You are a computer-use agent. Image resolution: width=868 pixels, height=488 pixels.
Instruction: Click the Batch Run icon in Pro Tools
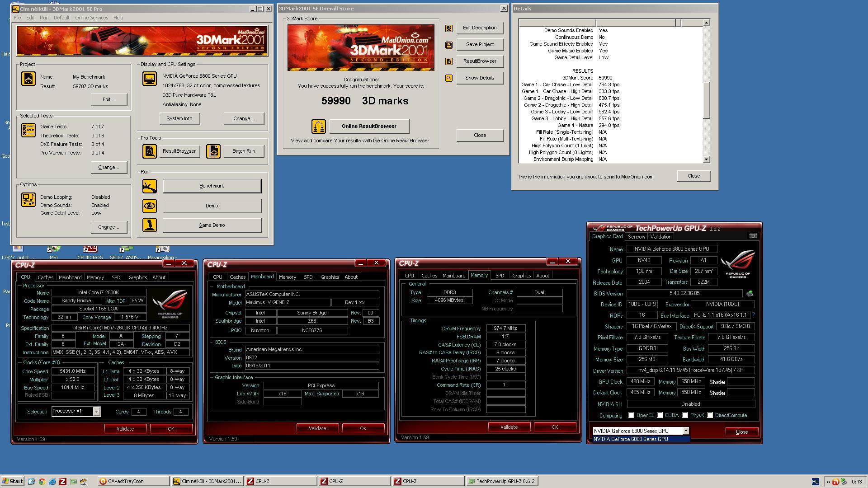pyautogui.click(x=213, y=151)
